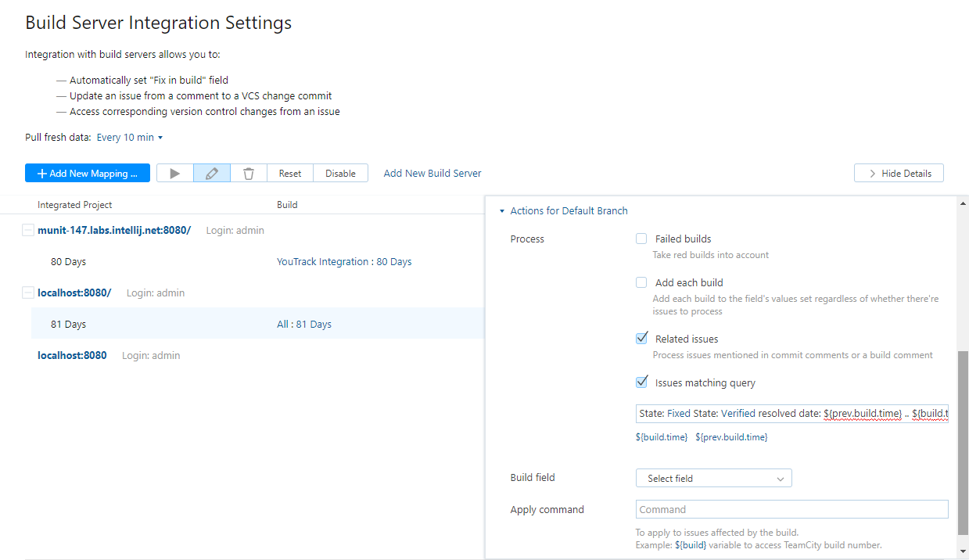The width and height of the screenshot is (969, 560).
Task: Enable the Failed builds checkbox
Action: tap(641, 239)
